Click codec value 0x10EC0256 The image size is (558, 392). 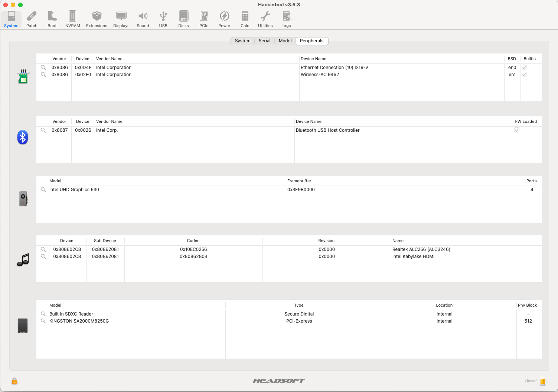pyautogui.click(x=193, y=249)
